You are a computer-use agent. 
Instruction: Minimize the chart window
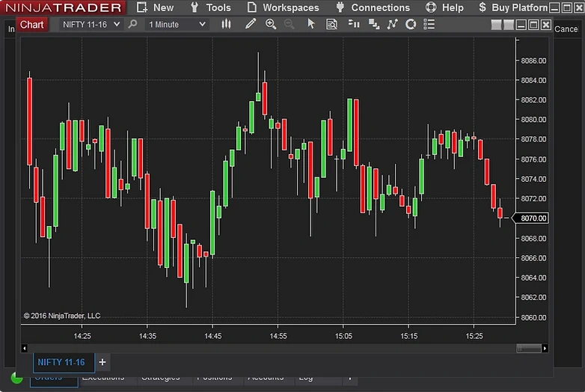click(x=521, y=25)
